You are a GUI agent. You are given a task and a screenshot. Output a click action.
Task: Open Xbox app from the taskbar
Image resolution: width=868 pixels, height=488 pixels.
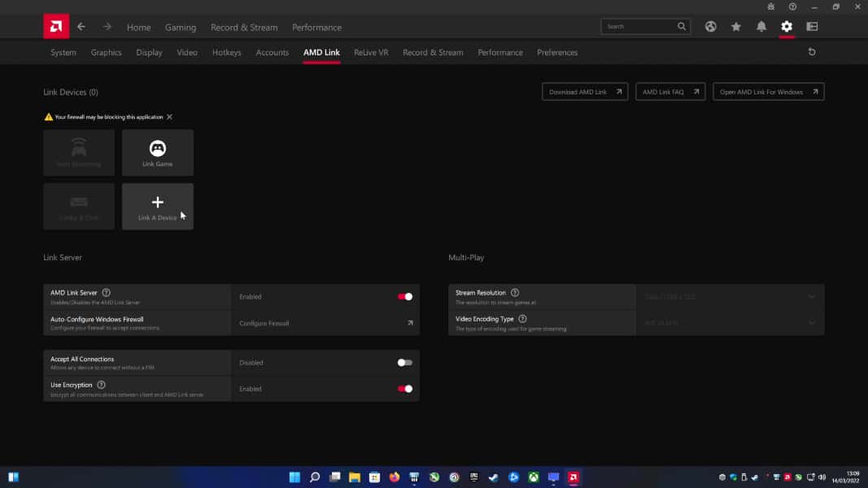[534, 477]
